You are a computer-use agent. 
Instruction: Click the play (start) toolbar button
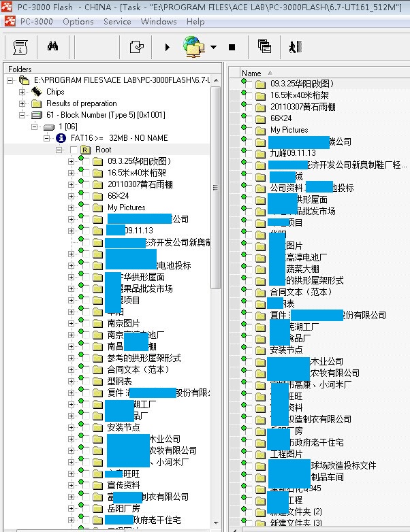[x=168, y=48]
